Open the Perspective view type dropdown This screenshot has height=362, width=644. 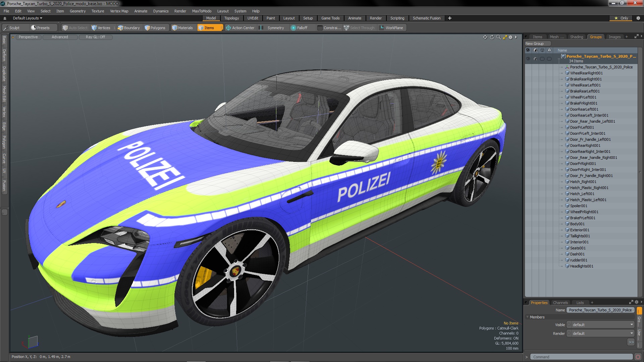tap(28, 37)
